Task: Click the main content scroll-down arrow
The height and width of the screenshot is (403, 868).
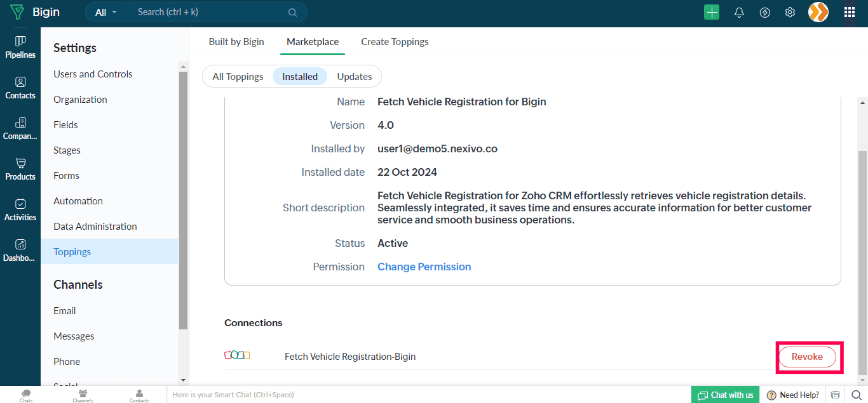Action: (862, 380)
